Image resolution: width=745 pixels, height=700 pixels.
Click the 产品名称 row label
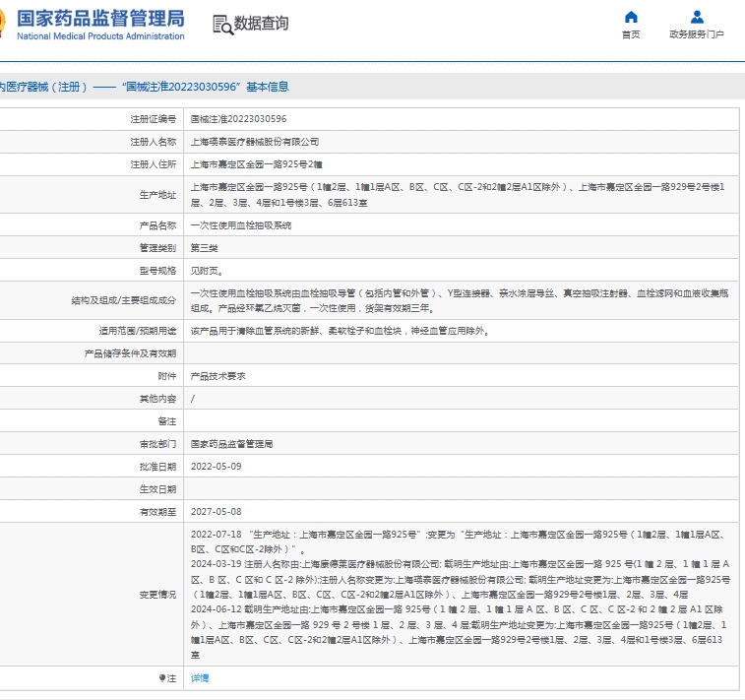click(x=157, y=225)
